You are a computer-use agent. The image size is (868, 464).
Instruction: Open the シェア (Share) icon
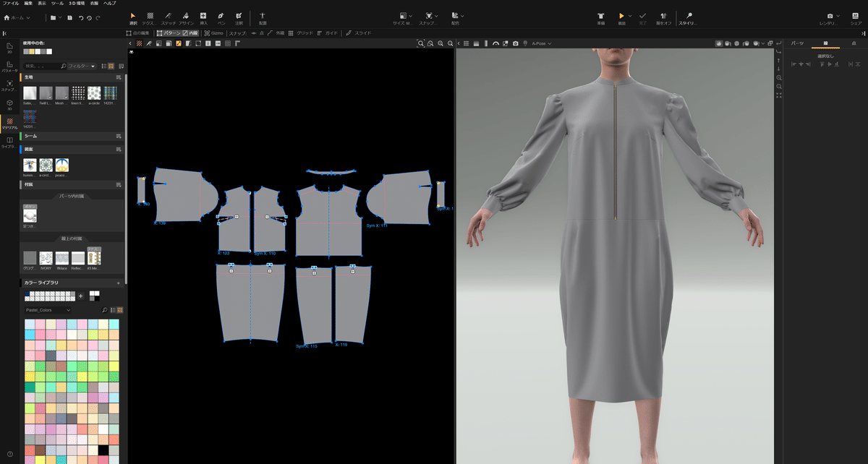pos(855,16)
